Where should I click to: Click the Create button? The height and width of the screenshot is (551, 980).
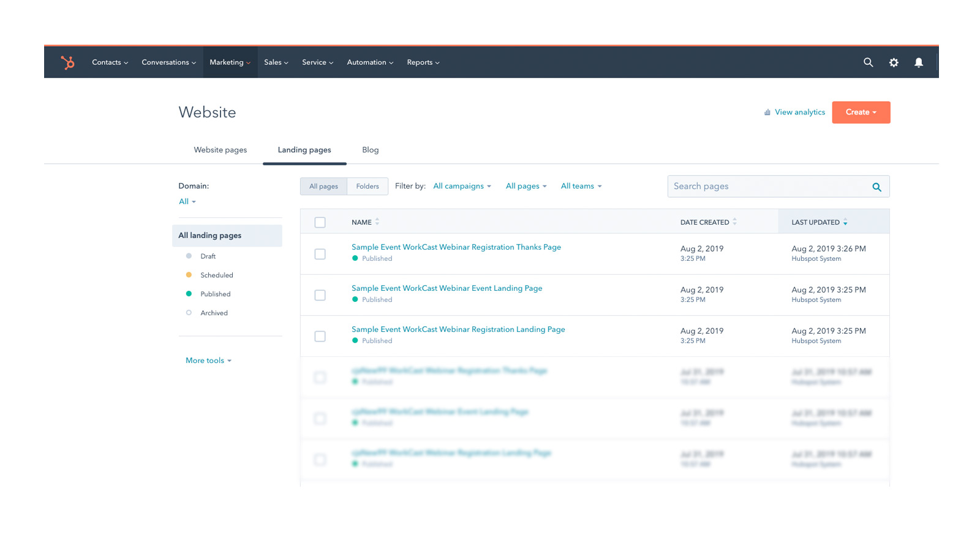point(861,112)
